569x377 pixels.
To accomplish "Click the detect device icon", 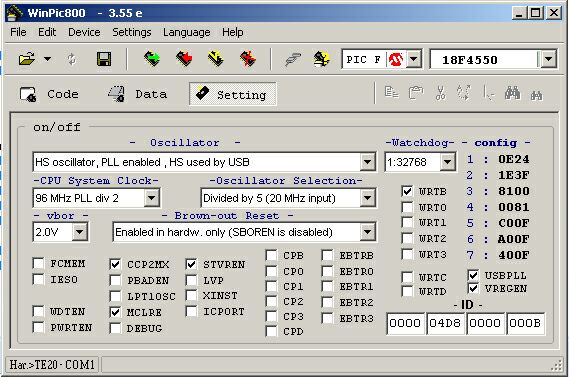I will [322, 59].
